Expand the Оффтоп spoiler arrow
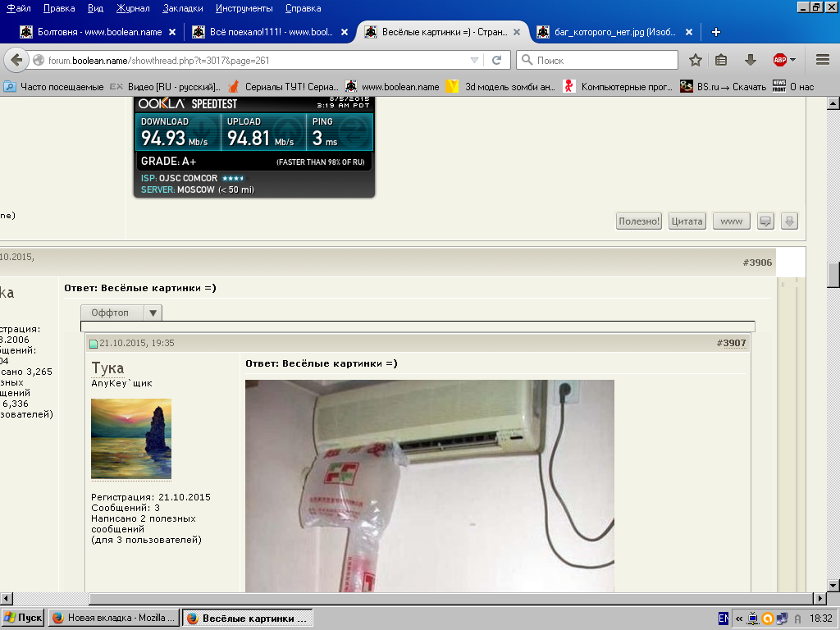Viewport: 840px width, 630px height. pyautogui.click(x=153, y=313)
